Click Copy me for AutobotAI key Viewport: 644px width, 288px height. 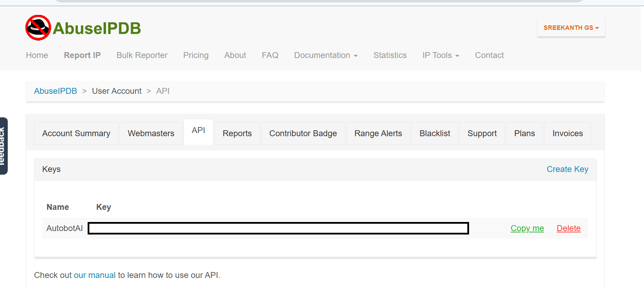(x=527, y=228)
